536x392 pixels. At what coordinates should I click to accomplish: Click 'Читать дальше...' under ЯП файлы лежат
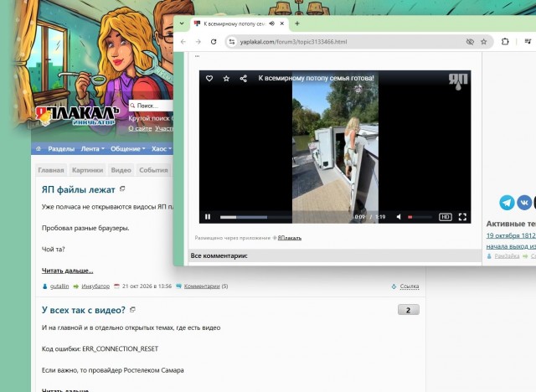click(x=67, y=271)
